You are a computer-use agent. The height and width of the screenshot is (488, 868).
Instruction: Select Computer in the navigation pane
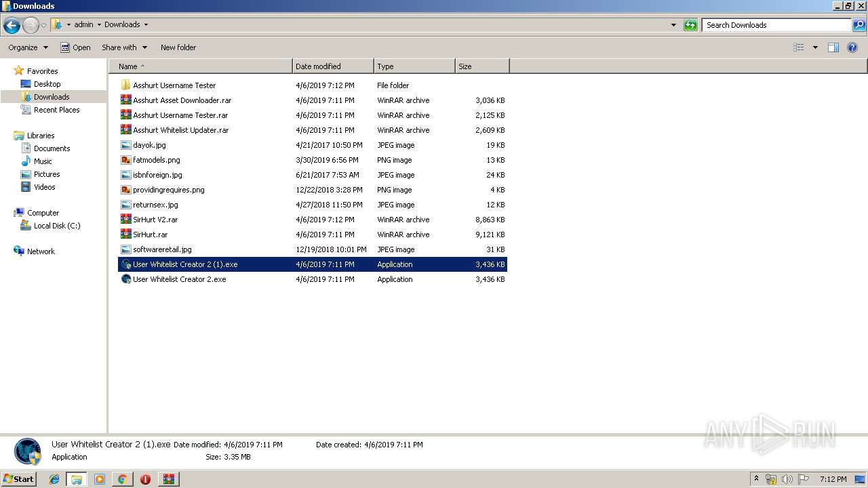[43, 213]
